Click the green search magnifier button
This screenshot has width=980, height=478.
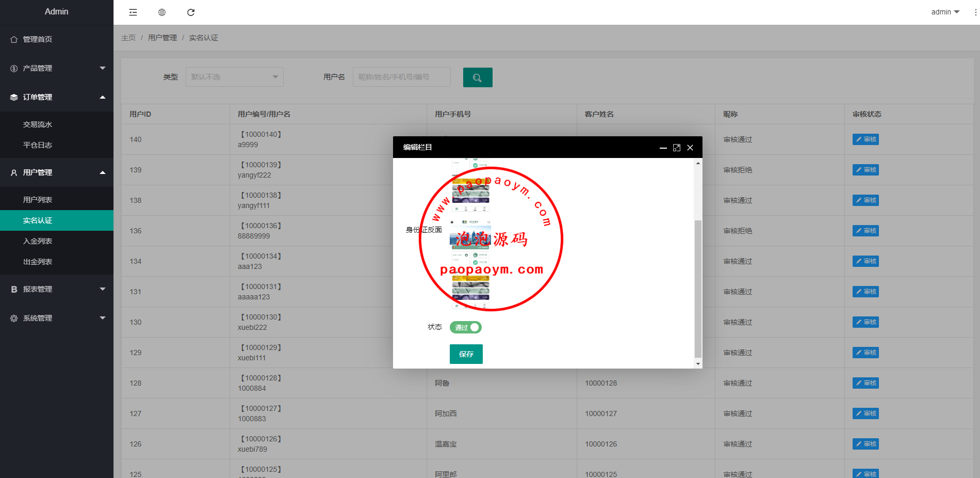[x=478, y=77]
